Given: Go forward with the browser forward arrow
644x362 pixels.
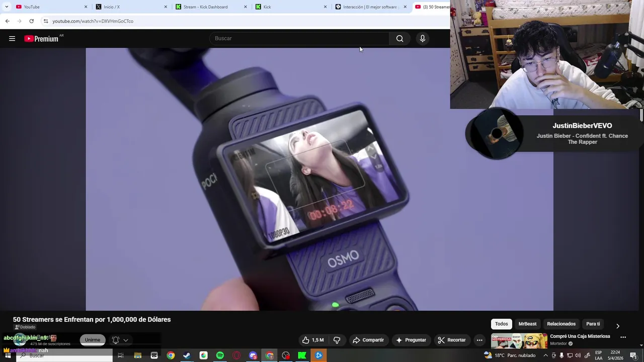Looking at the screenshot, I should [19, 21].
